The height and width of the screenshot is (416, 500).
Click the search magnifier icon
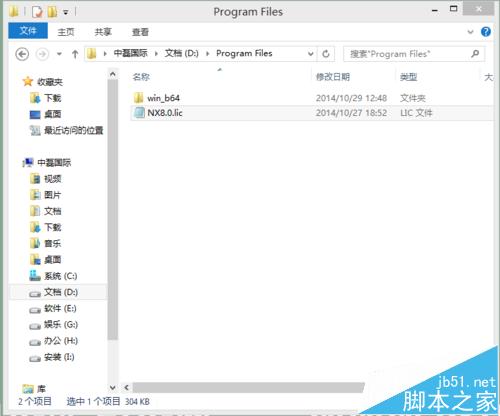(x=475, y=53)
